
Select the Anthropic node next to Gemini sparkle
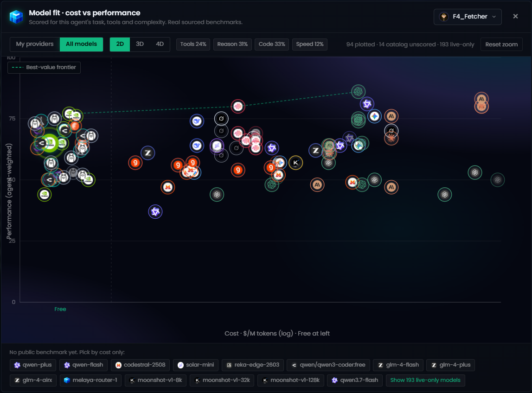pyautogui.click(x=391, y=116)
